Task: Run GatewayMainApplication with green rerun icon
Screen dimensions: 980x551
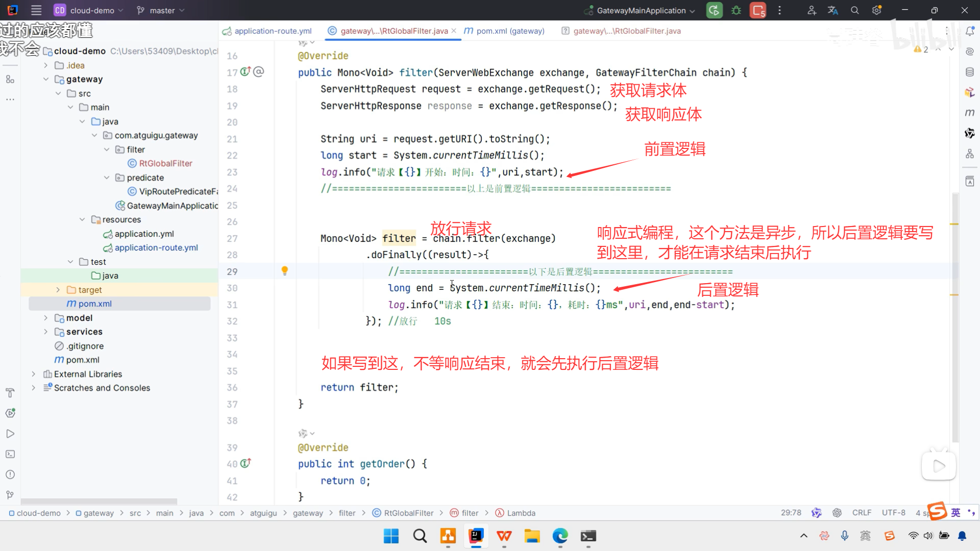Action: tap(714, 10)
